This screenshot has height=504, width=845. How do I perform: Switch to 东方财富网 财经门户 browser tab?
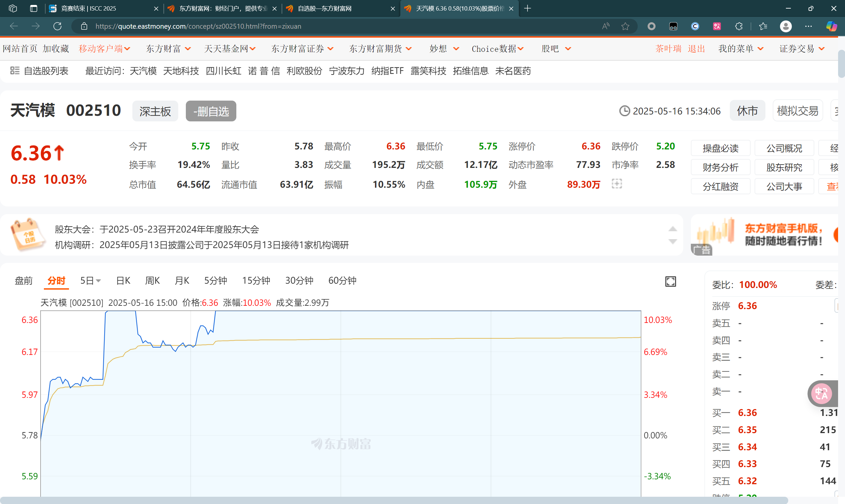[x=223, y=9]
